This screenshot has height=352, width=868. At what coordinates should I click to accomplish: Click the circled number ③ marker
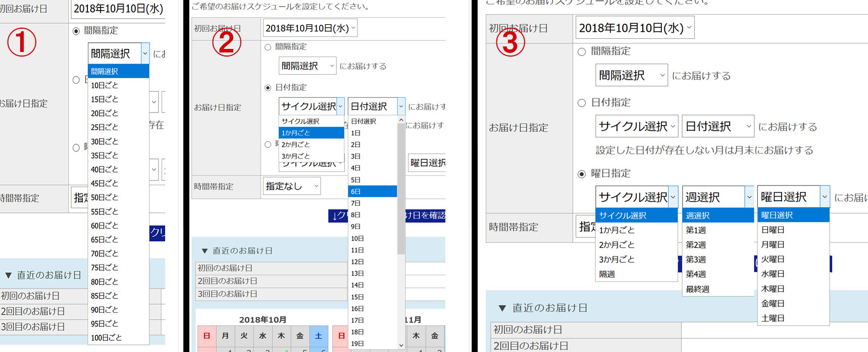(510, 42)
